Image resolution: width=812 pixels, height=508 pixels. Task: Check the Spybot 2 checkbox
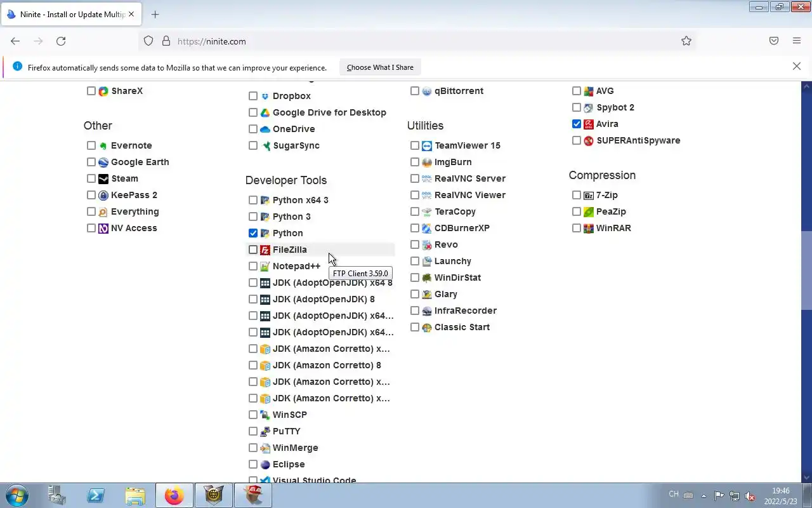pos(577,107)
